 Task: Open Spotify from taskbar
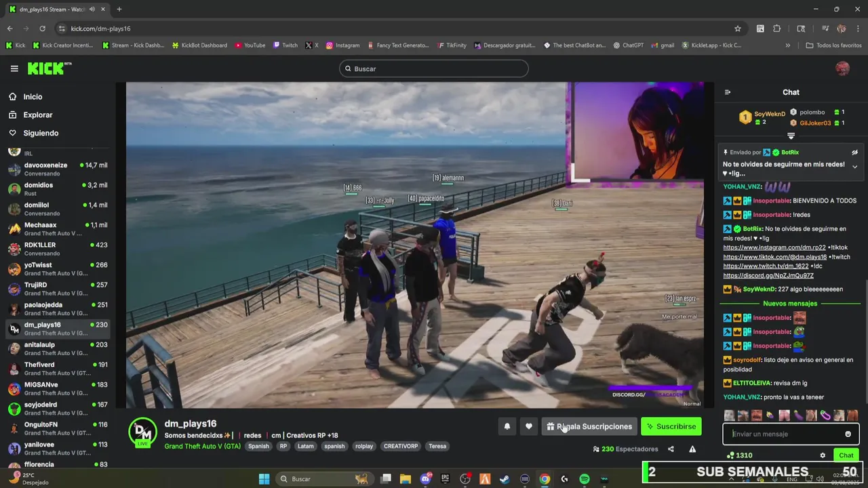point(585,479)
